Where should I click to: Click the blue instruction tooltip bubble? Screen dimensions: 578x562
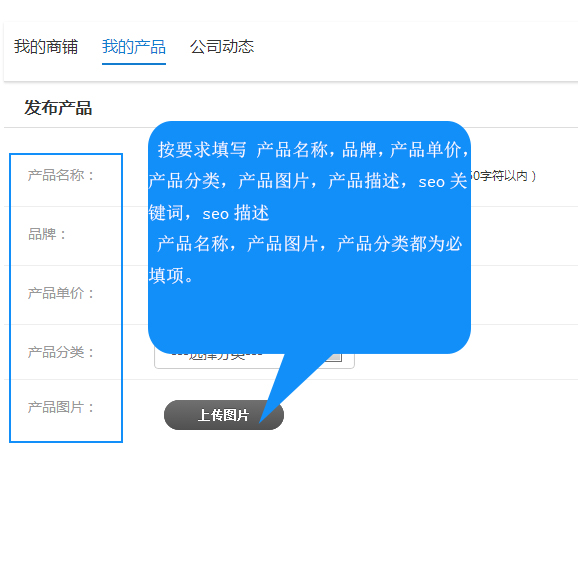[309, 237]
